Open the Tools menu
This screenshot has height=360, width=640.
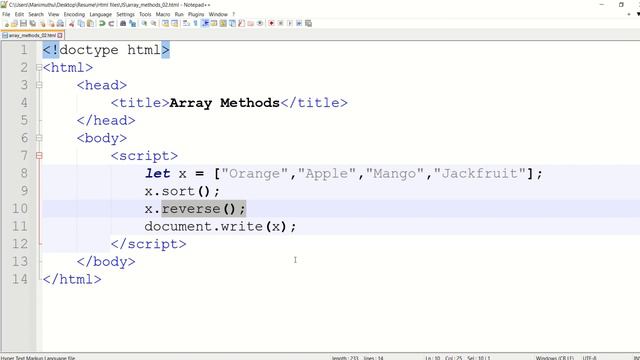(x=145, y=14)
